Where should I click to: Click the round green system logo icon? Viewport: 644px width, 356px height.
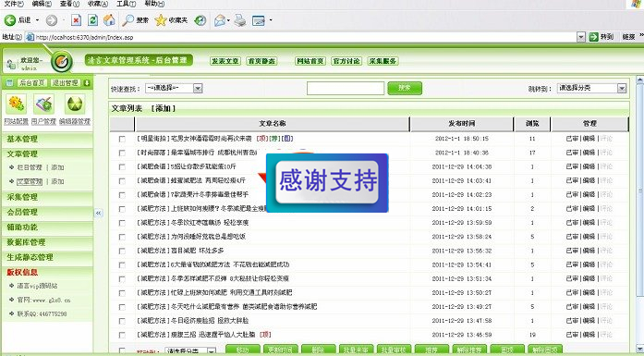tap(62, 62)
